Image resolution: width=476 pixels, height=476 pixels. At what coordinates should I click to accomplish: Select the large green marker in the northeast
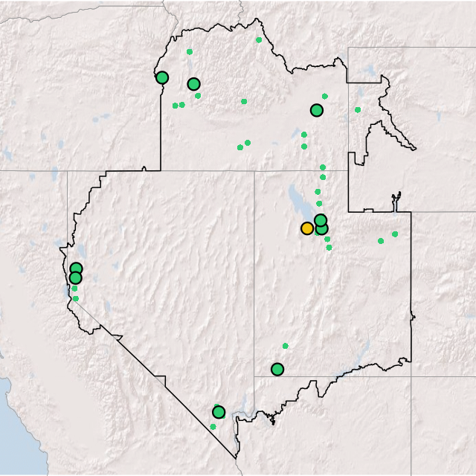[317, 110]
